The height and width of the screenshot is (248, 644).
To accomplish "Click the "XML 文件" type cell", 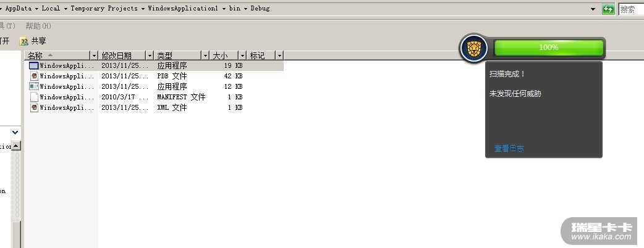I will click(x=172, y=107).
